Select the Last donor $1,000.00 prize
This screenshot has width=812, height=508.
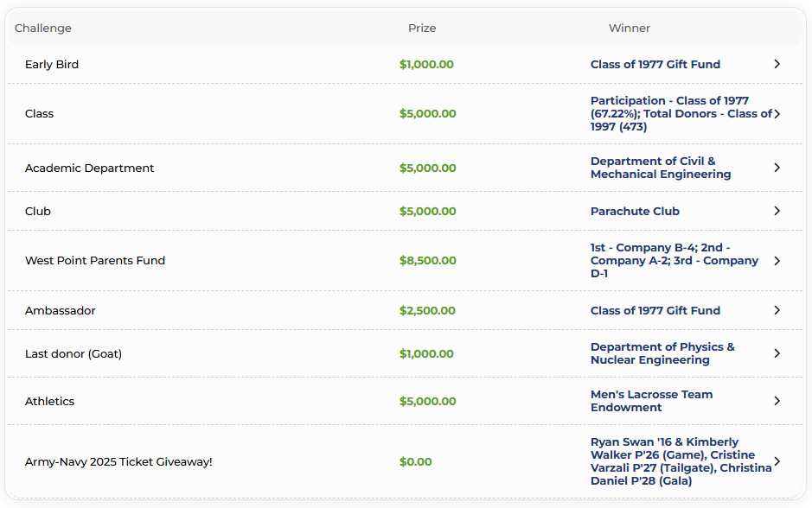click(426, 354)
